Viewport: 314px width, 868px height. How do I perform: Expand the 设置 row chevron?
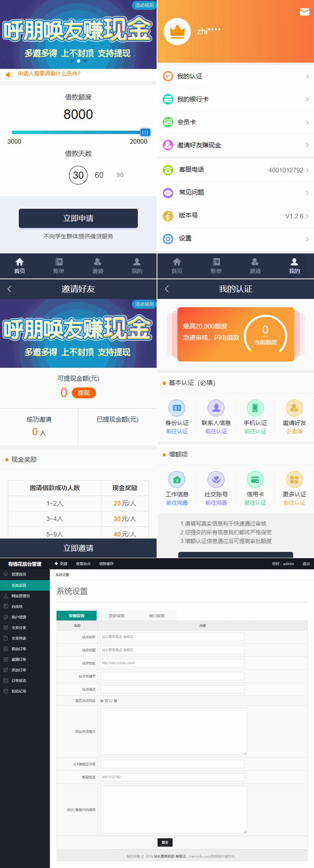click(x=307, y=239)
